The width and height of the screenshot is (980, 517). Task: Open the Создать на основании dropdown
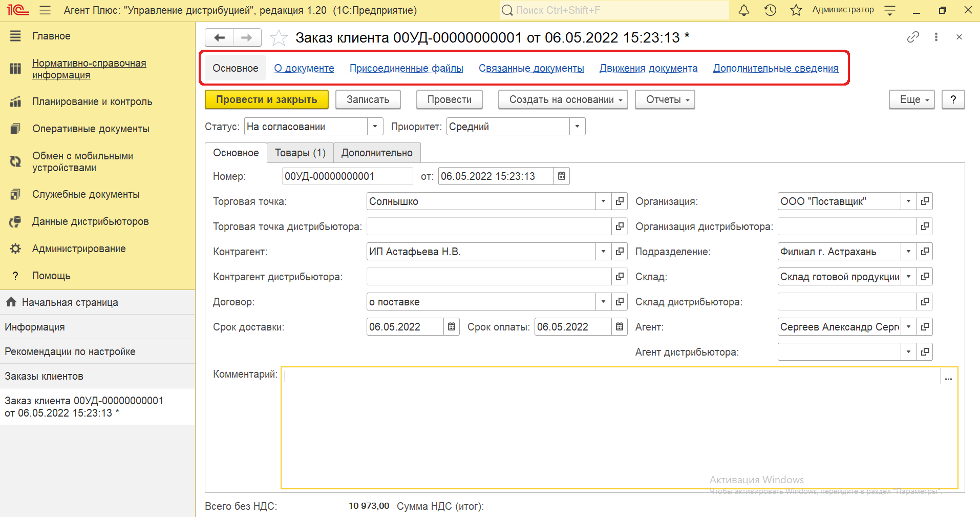point(563,100)
